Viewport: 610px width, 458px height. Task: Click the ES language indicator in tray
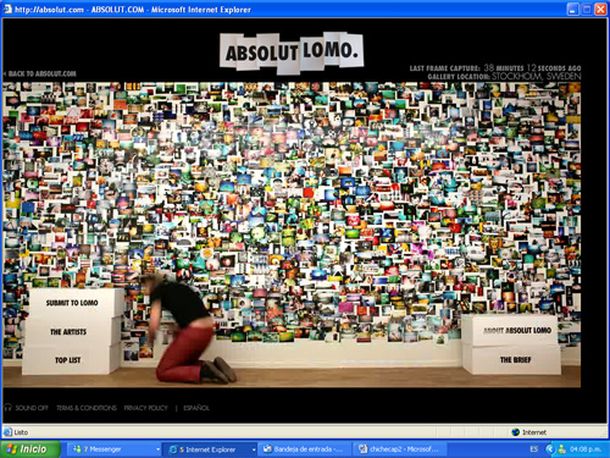click(532, 450)
